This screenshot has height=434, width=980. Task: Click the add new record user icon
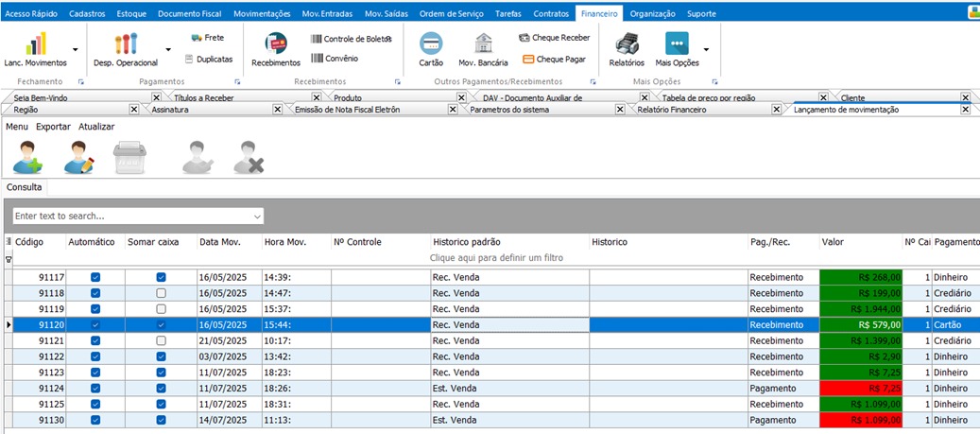[27, 157]
